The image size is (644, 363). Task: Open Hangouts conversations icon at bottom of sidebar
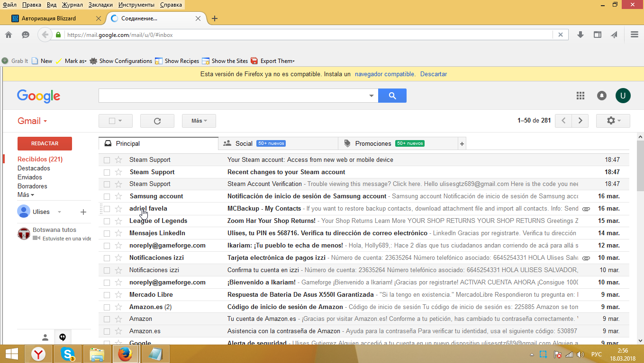tap(63, 337)
